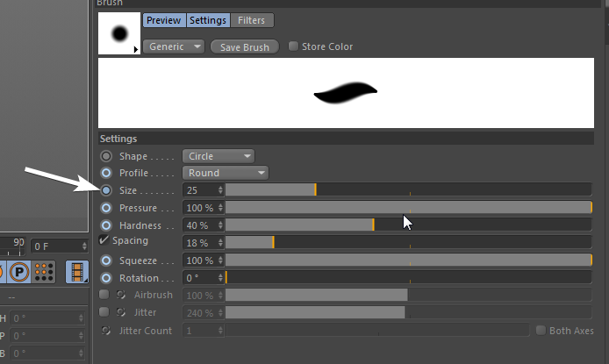Open the Shape dropdown set to Circle
The height and width of the screenshot is (364, 609).
click(219, 156)
